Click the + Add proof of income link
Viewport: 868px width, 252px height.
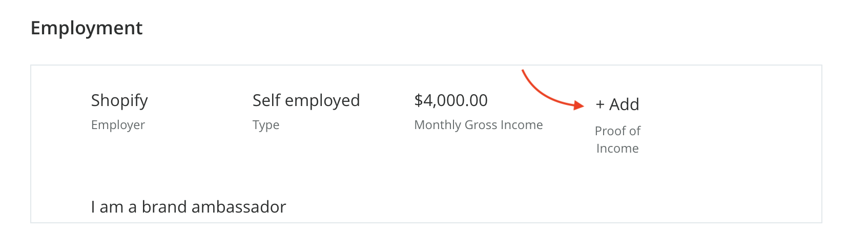[x=617, y=104]
